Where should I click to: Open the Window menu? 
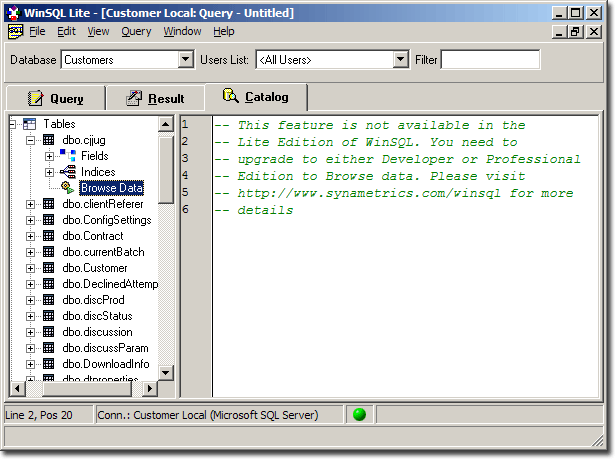(182, 31)
